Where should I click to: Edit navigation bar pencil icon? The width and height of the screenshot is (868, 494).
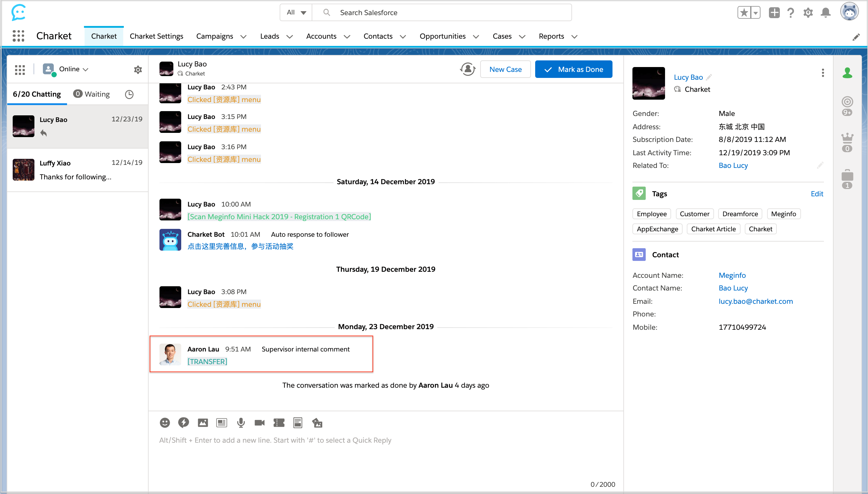click(x=856, y=37)
